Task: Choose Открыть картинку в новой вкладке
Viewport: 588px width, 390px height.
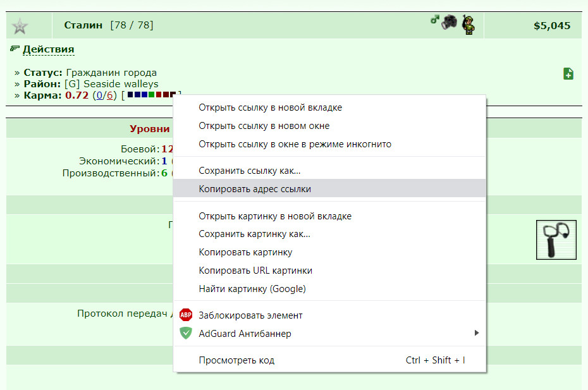Action: coord(329,216)
